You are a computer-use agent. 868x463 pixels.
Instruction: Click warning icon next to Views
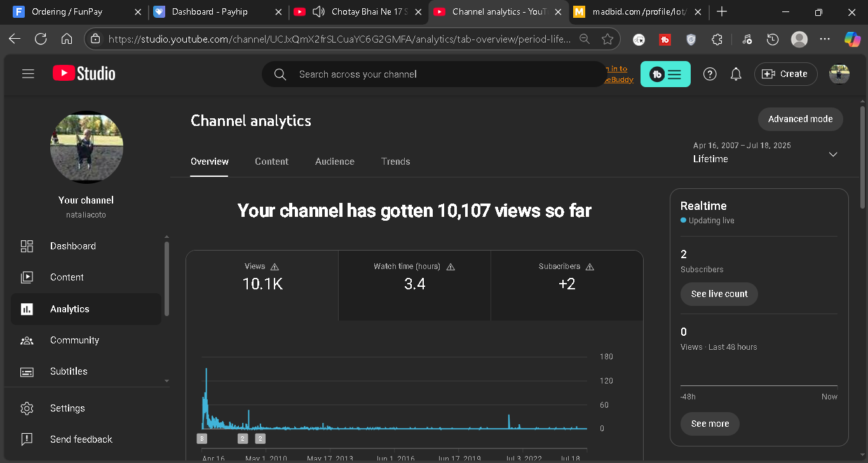coord(275,267)
